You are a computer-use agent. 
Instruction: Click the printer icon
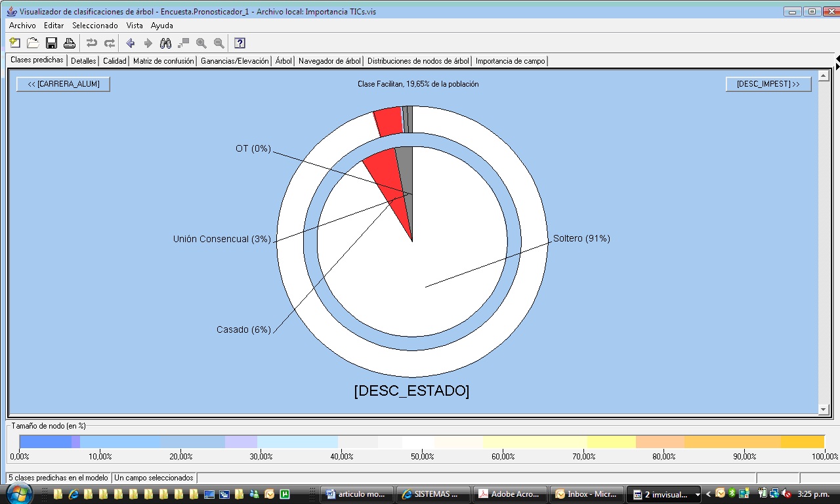(x=69, y=43)
